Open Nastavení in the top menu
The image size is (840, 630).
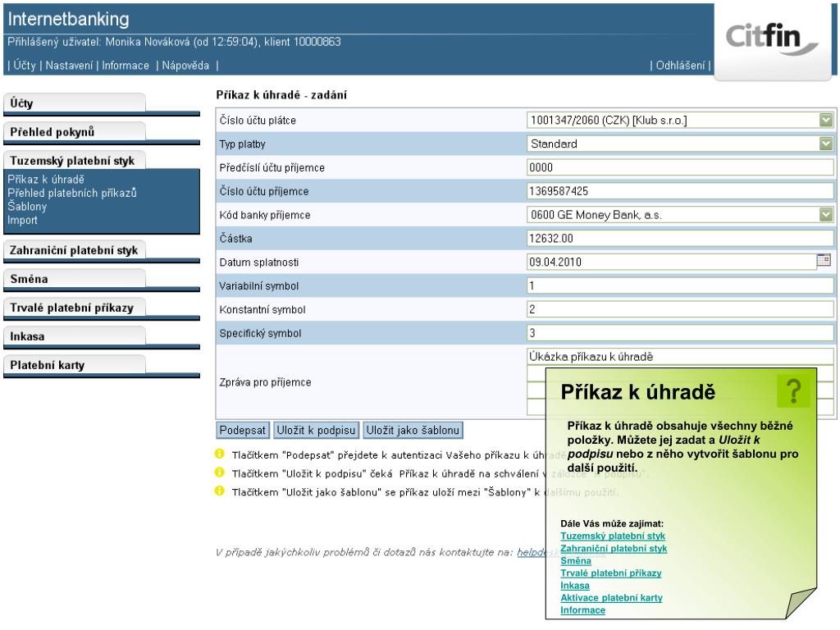[69, 66]
